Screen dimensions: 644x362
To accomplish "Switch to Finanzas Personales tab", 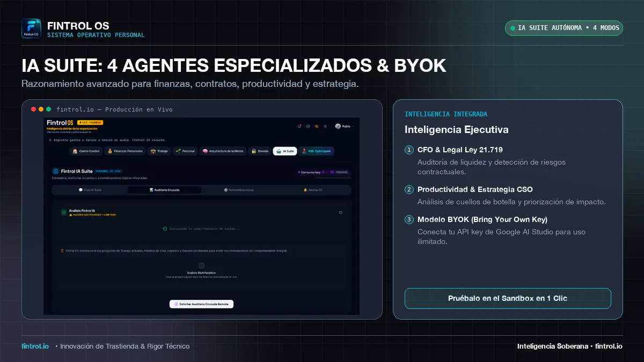I will pyautogui.click(x=125, y=151).
